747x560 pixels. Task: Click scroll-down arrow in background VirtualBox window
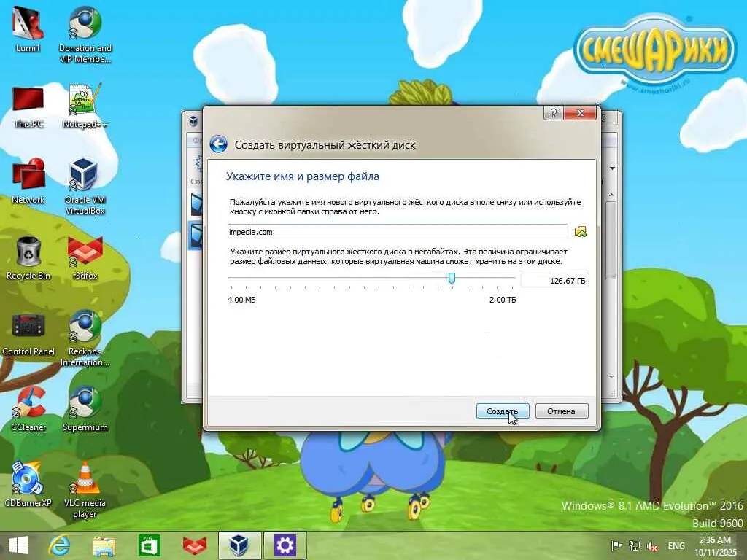[x=612, y=376]
